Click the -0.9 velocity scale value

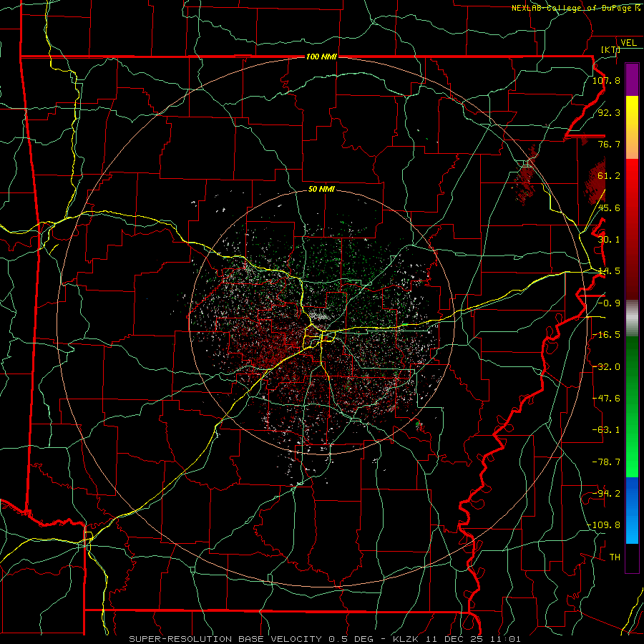click(609, 303)
